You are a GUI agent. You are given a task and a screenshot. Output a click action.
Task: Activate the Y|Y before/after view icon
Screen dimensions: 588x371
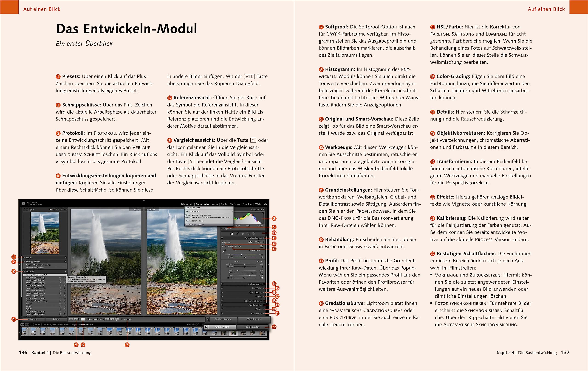(x=83, y=319)
